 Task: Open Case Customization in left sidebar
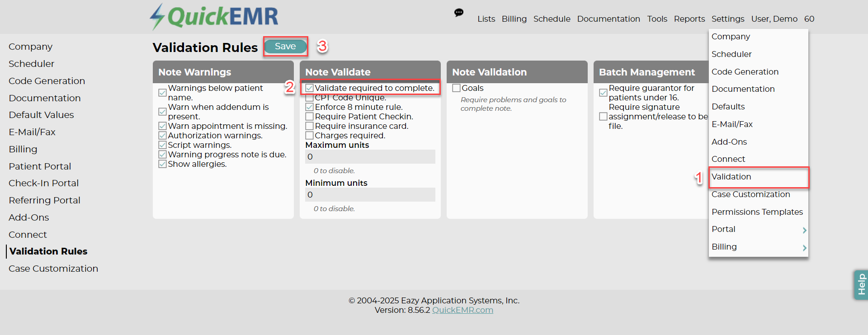point(53,269)
